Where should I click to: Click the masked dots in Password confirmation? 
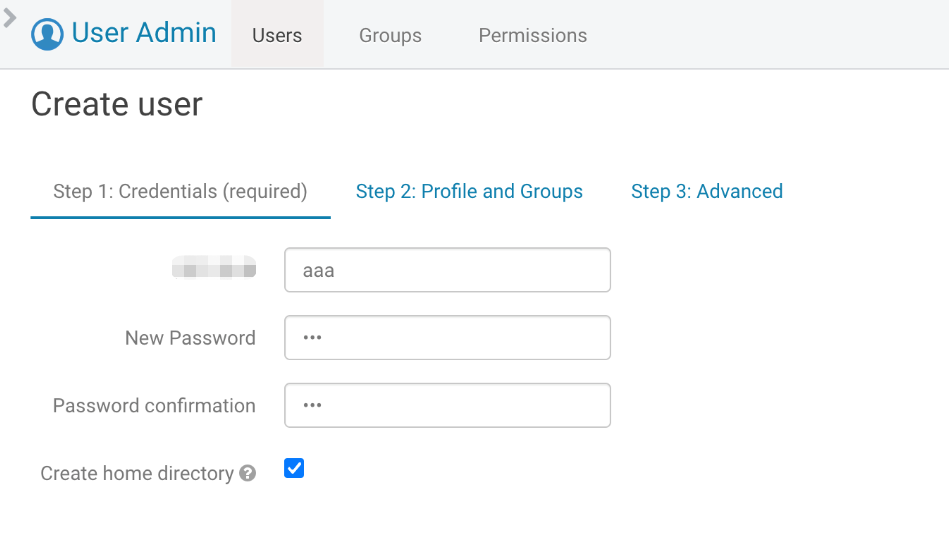click(312, 406)
